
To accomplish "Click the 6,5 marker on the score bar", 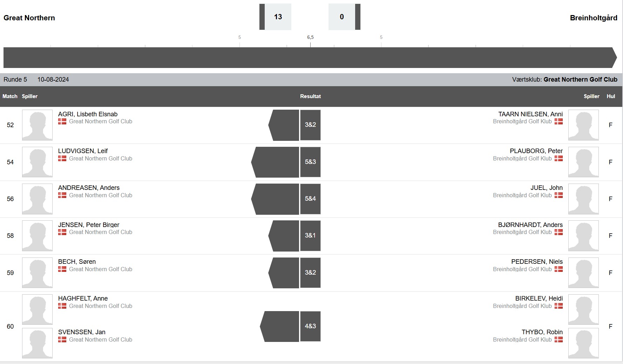I will [x=310, y=37].
